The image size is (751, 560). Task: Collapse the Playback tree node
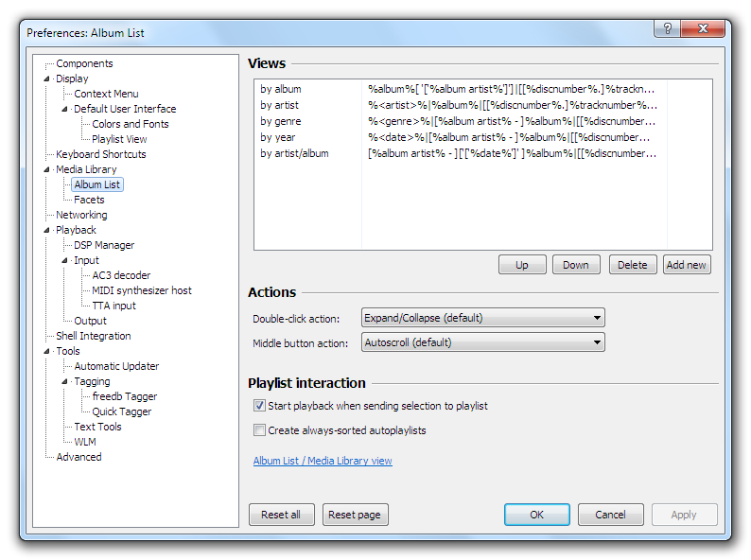pos(47,230)
